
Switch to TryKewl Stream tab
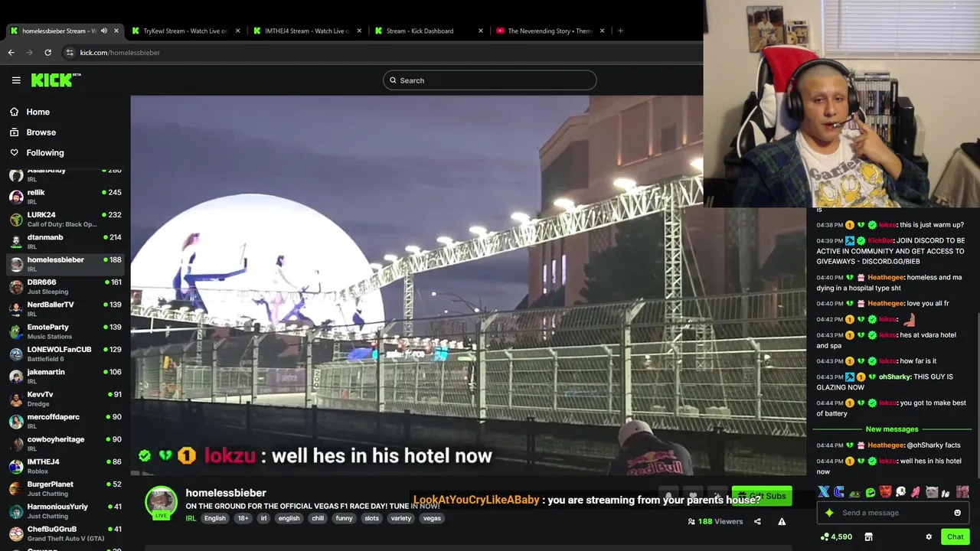186,31
